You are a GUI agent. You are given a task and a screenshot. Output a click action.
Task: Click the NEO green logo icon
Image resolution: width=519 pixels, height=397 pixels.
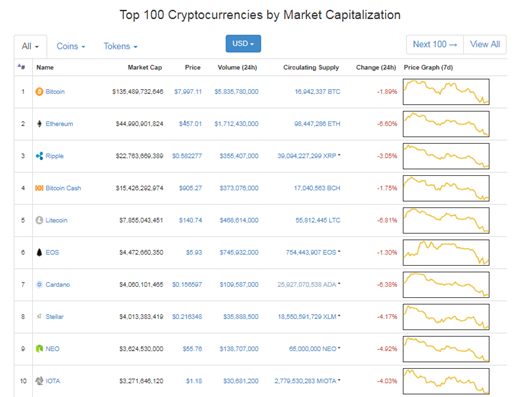point(39,349)
